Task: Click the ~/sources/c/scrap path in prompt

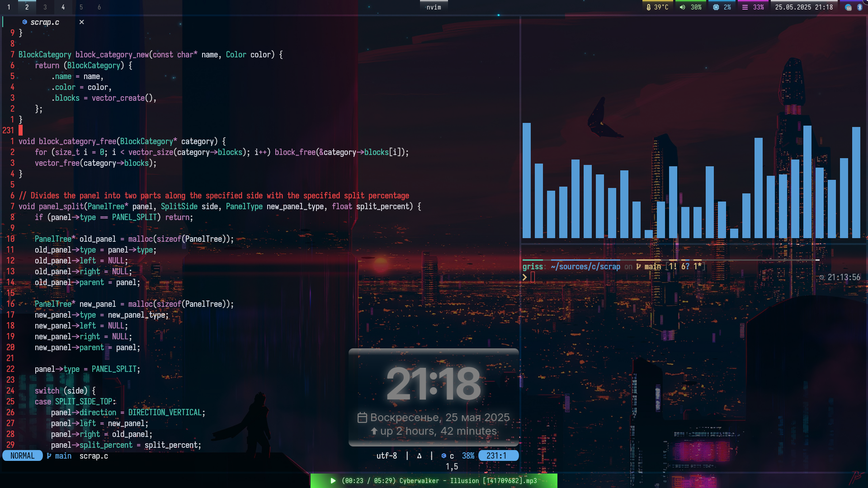Action: point(585,267)
